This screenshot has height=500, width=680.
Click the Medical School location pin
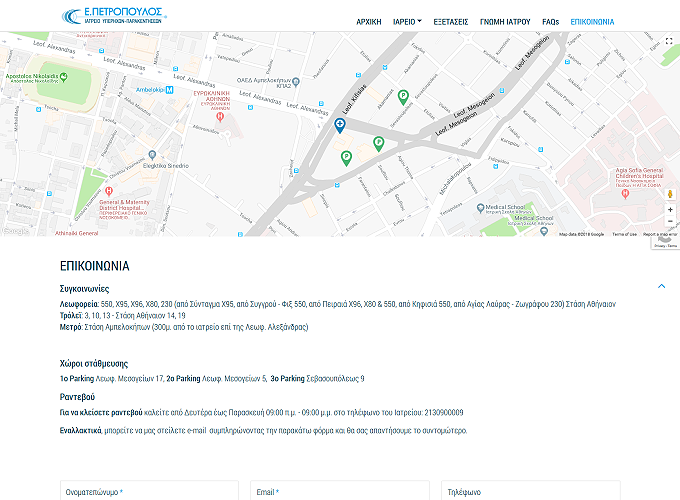480,208
